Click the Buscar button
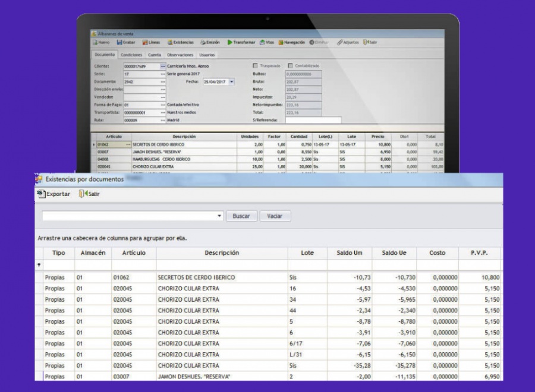Screen dimensions: 535x392 pyautogui.click(x=241, y=216)
